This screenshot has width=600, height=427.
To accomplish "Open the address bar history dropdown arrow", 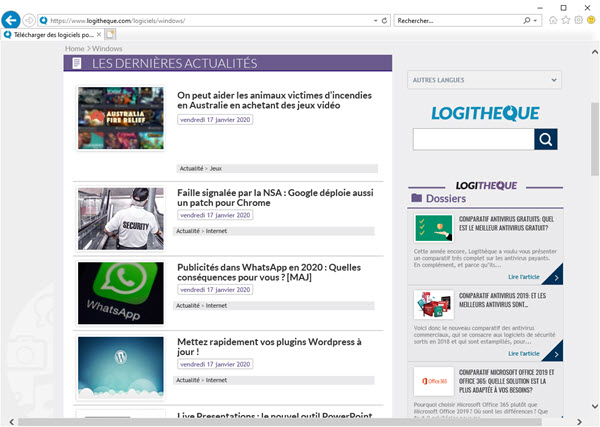I will (375, 21).
